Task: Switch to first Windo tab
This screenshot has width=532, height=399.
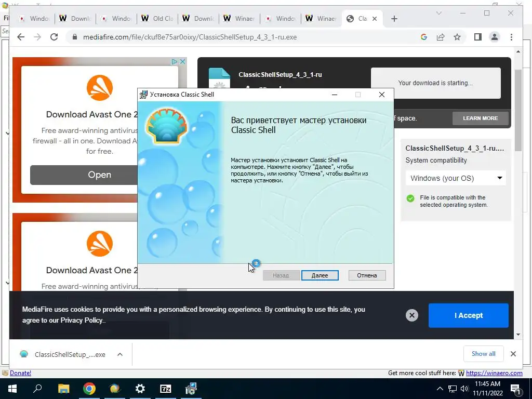Action: pyautogui.click(x=34, y=19)
